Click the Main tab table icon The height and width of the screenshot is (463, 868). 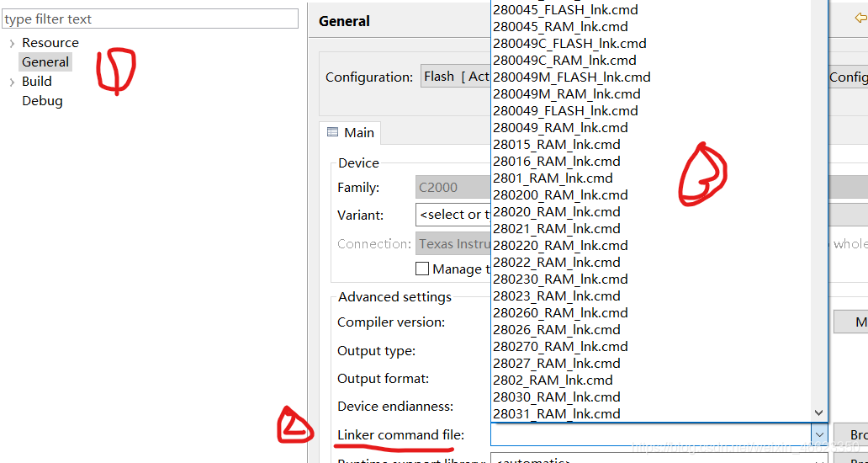[332, 132]
